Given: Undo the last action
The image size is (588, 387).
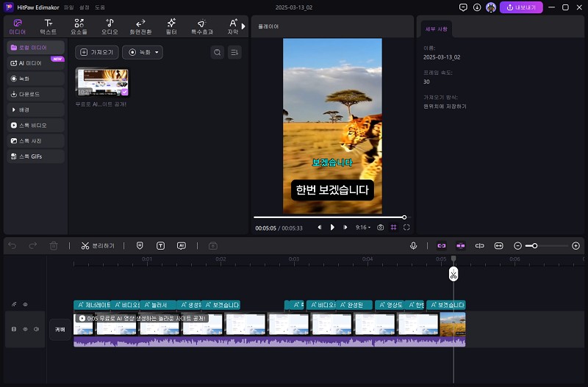Looking at the screenshot, I should [x=12, y=246].
